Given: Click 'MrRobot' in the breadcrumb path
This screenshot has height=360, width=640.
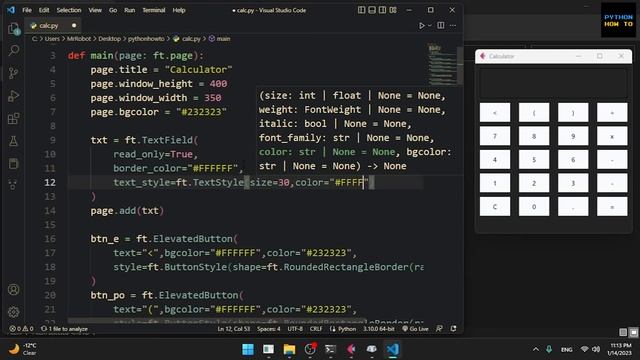Looking at the screenshot, I should click(79, 39).
